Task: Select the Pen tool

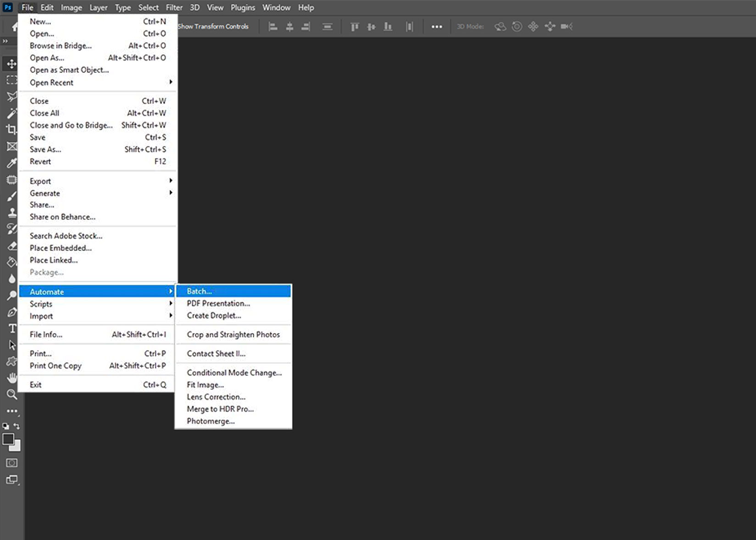Action: (x=11, y=312)
